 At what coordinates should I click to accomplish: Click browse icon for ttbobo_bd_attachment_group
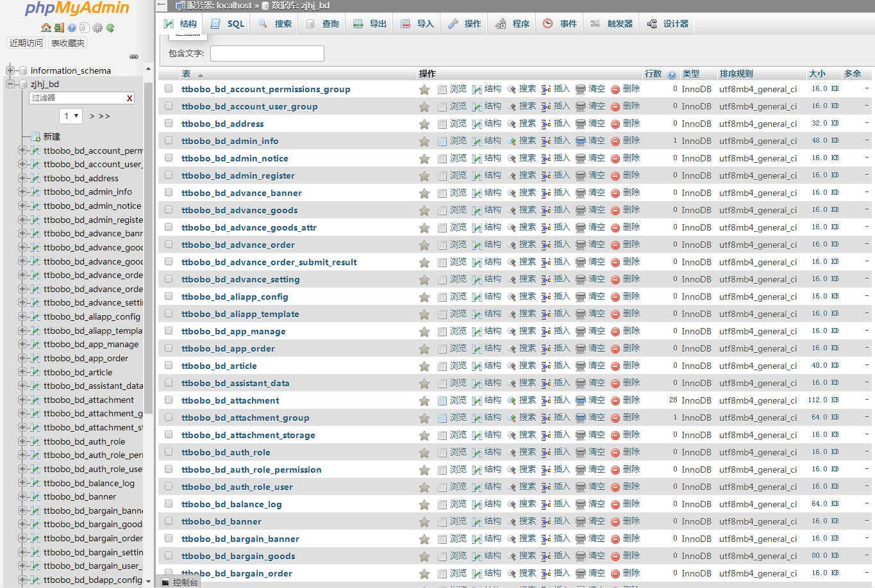tap(442, 418)
